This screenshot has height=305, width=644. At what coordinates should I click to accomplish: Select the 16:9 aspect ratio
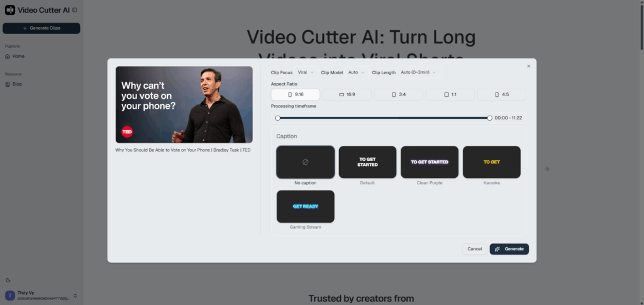click(x=347, y=94)
